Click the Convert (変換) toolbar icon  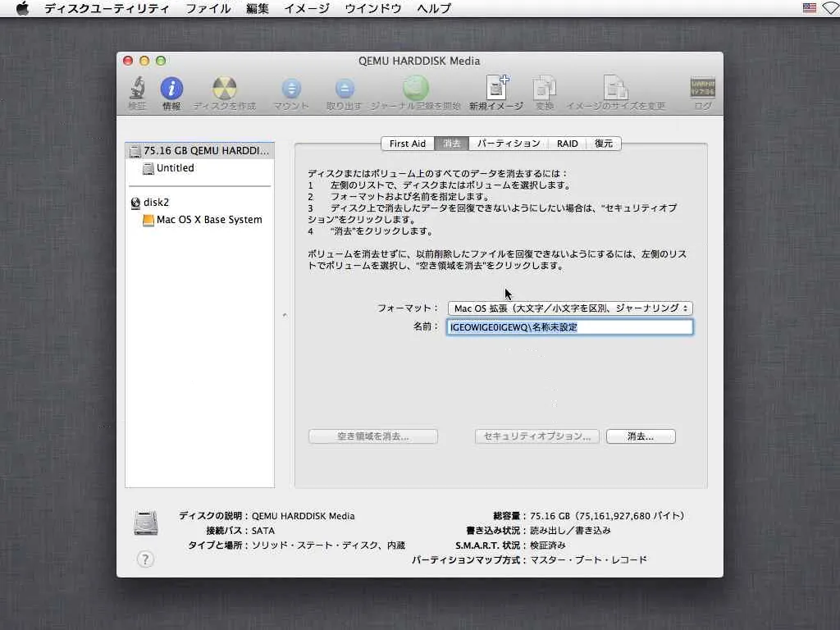pyautogui.click(x=545, y=87)
